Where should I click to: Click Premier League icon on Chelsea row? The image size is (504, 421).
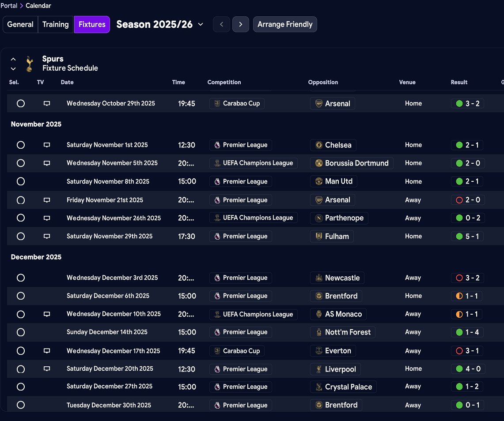click(217, 145)
